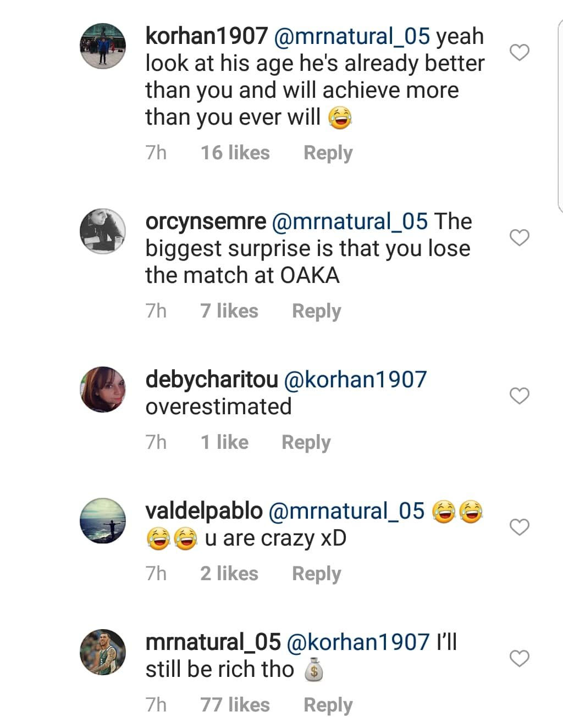Image resolution: width=563 pixels, height=728 pixels.
Task: Open the @mrnatural_05 mention in orcynsemre's comment
Action: 350,221
